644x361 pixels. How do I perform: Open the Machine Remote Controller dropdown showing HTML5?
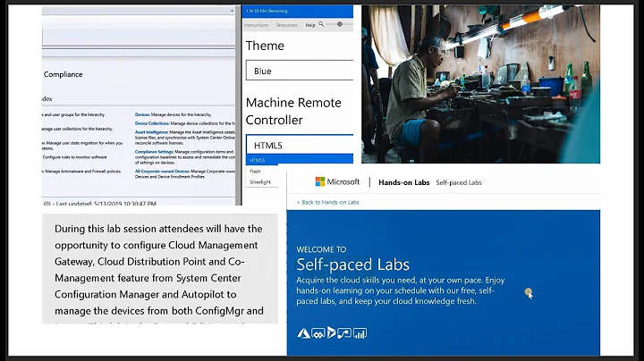[300, 145]
